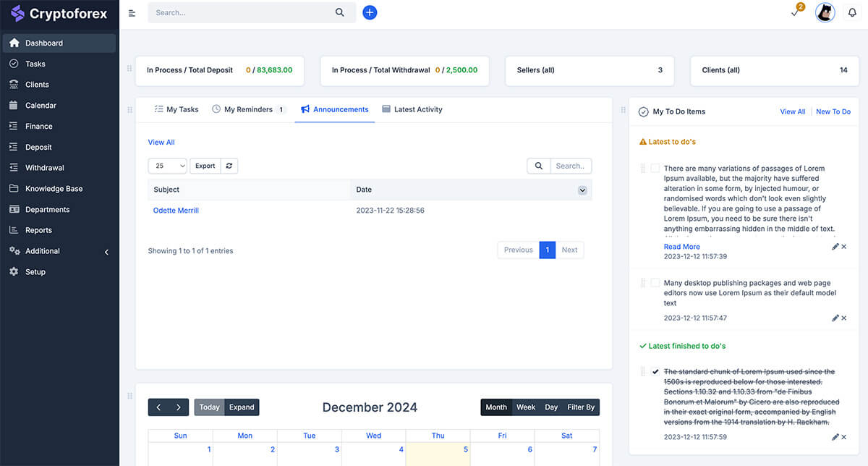Viewport: 868px width, 466px height.
Task: Expand the Additional sidebar menu
Action: [x=58, y=251]
